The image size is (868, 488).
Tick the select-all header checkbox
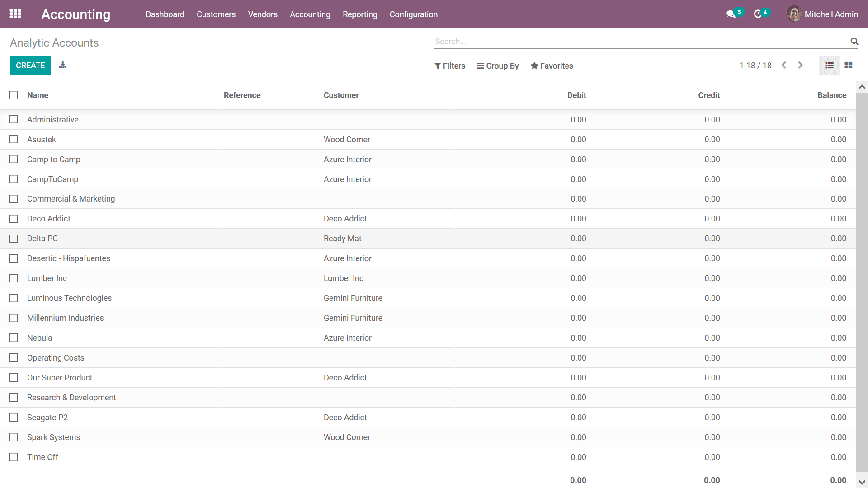(14, 95)
